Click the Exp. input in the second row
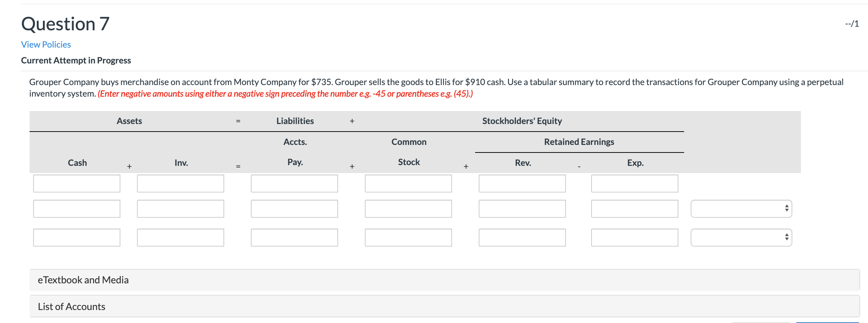This screenshot has height=323, width=868. click(x=634, y=208)
